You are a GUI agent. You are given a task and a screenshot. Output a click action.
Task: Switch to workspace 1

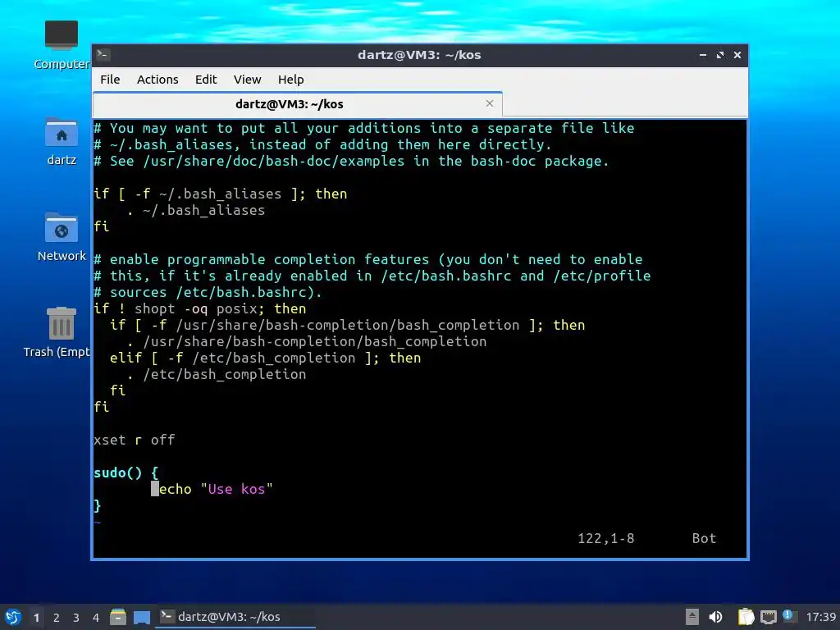pyautogui.click(x=36, y=618)
